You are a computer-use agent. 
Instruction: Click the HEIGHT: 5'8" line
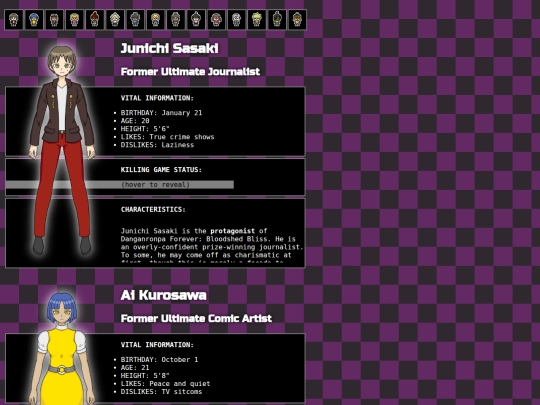click(x=145, y=376)
